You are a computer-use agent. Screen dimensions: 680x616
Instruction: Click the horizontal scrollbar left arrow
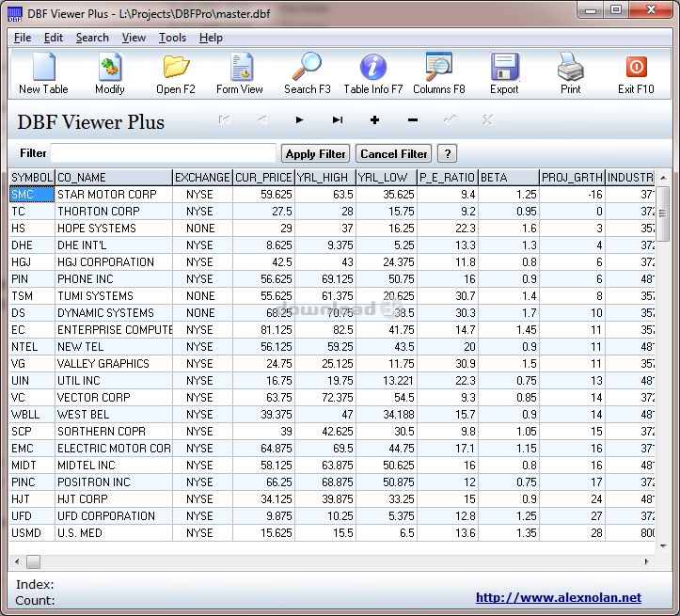coord(17,561)
